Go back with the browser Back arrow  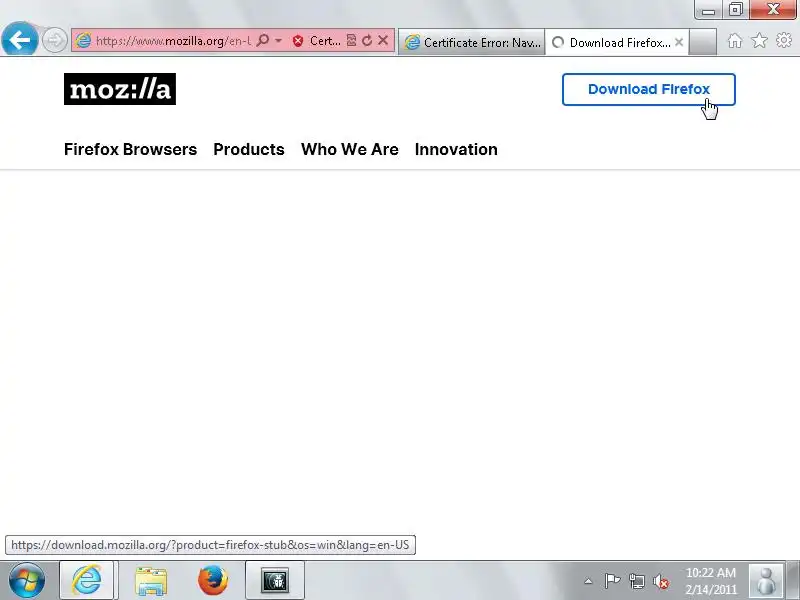(x=19, y=40)
